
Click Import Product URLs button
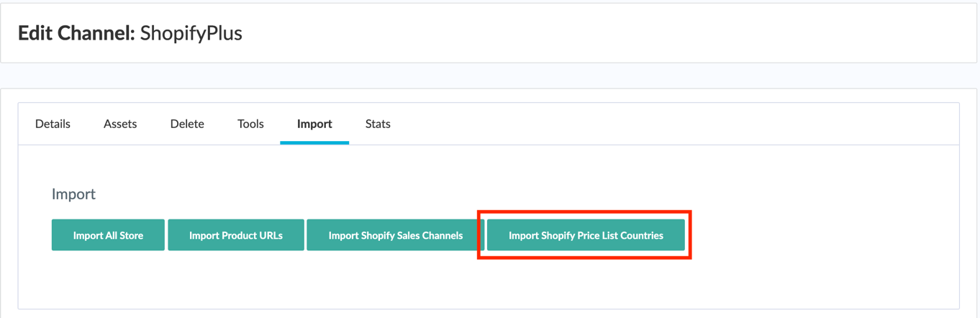[x=236, y=235]
